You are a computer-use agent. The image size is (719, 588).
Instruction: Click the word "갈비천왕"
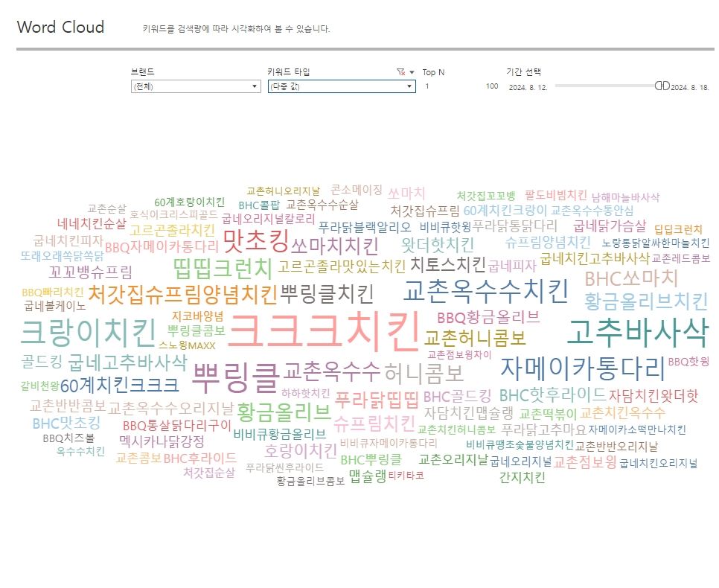[40, 386]
